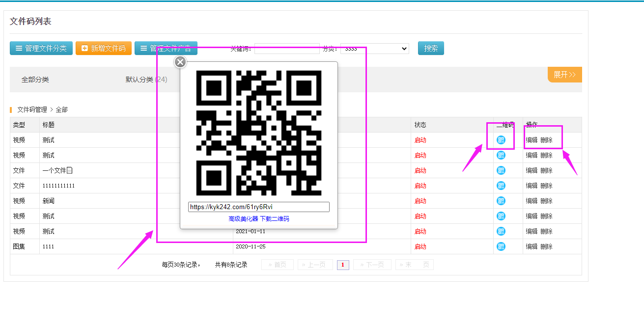Click QR code icon for 新闻 row
644x325 pixels.
(x=501, y=201)
